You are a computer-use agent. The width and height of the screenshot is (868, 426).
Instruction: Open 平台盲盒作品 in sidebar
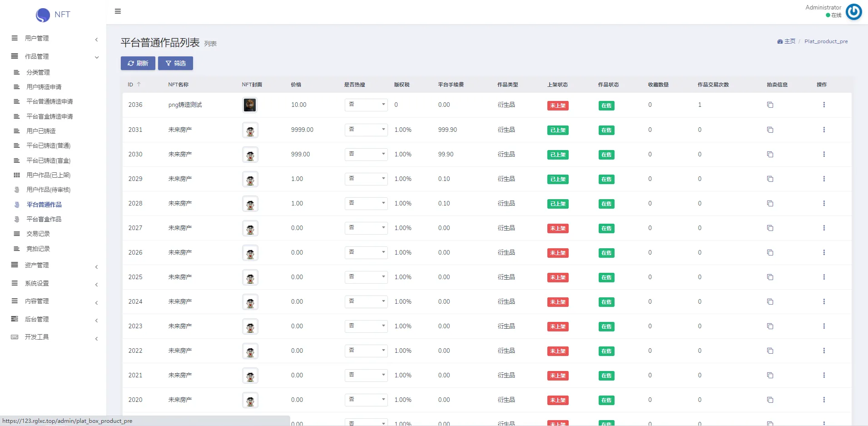44,220
